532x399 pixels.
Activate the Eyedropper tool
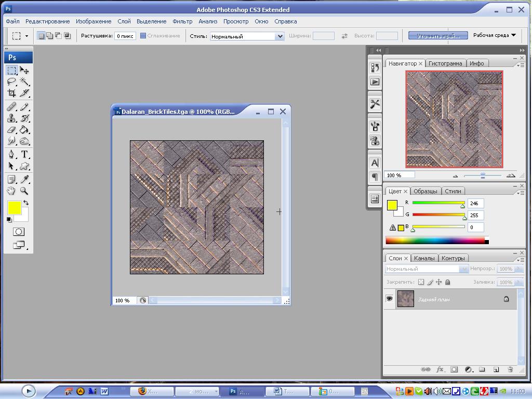24,179
